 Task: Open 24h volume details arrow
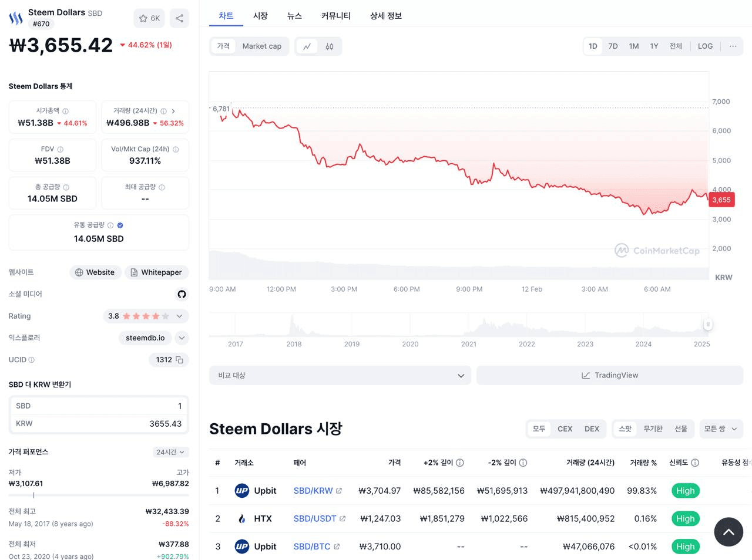click(x=173, y=111)
